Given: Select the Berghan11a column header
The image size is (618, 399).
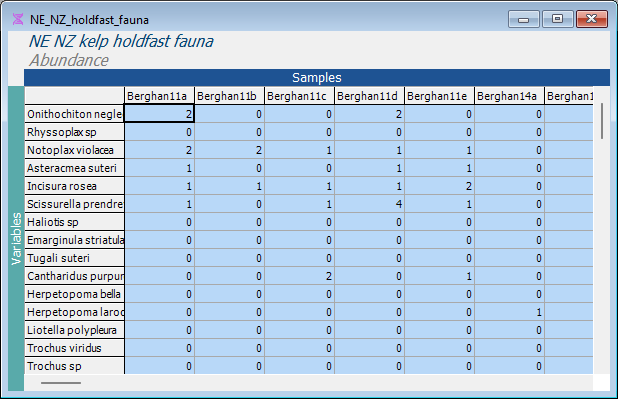Looking at the screenshot, I should click(x=159, y=96).
